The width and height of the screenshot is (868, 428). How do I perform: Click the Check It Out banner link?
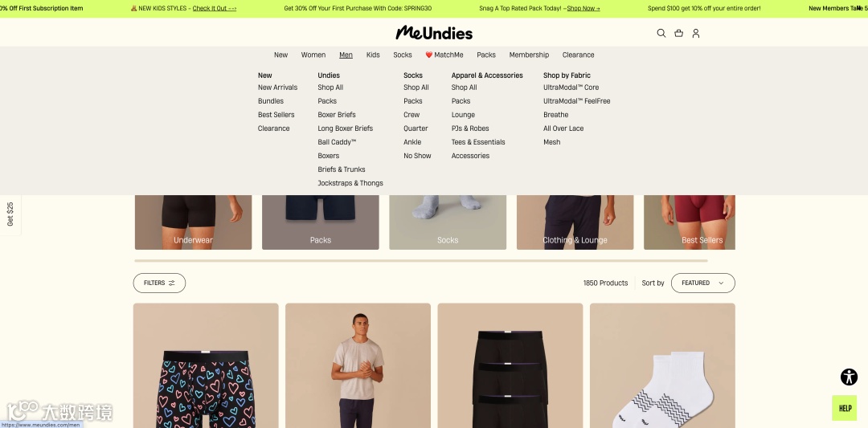[x=215, y=8]
